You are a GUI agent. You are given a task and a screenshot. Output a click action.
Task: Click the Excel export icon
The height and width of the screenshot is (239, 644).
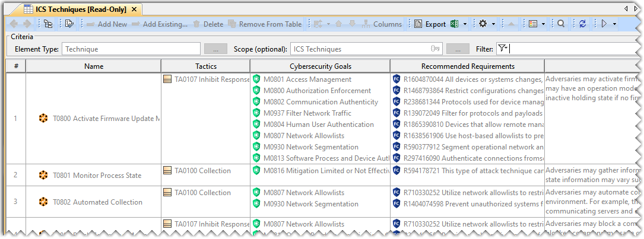click(455, 24)
